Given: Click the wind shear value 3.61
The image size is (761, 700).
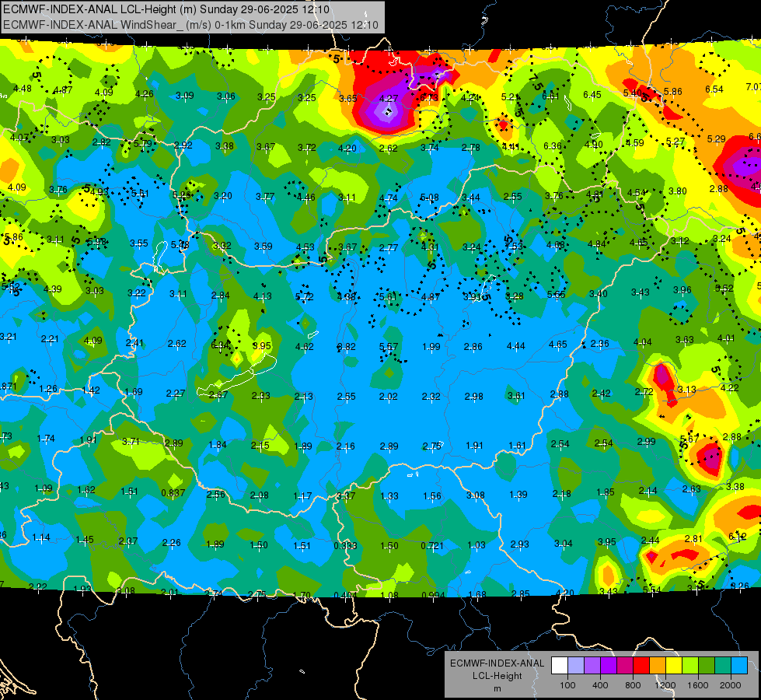Looking at the screenshot, I should click(516, 396).
